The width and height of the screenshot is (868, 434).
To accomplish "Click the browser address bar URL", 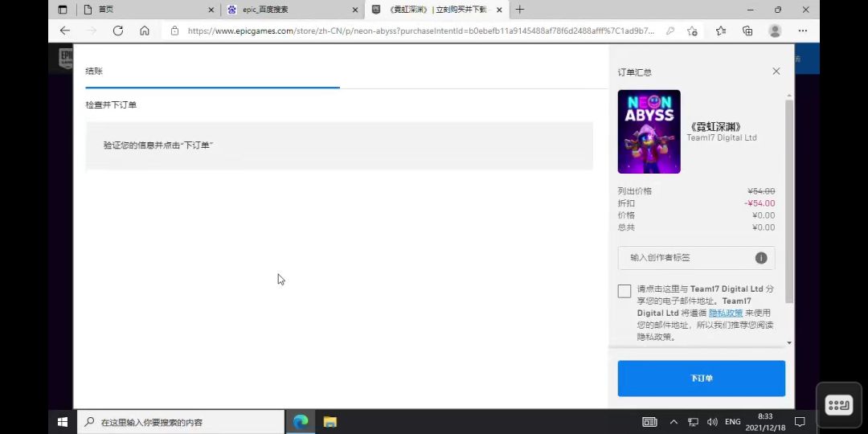I will tap(420, 31).
